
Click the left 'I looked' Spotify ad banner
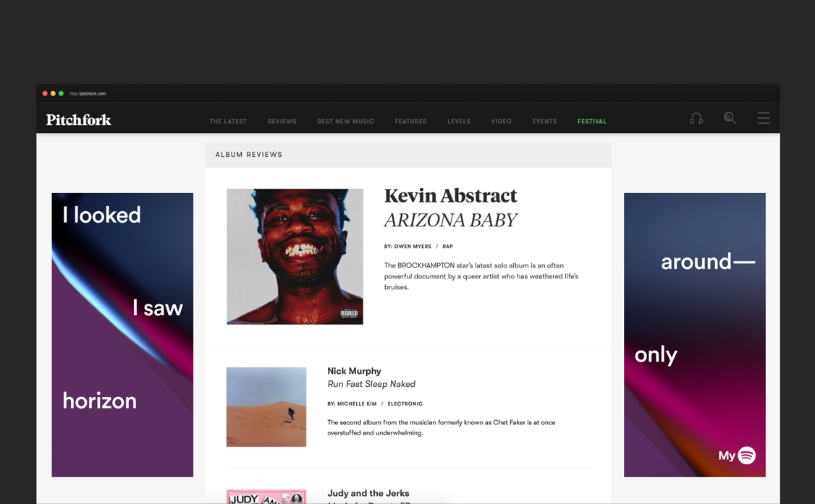(x=122, y=335)
